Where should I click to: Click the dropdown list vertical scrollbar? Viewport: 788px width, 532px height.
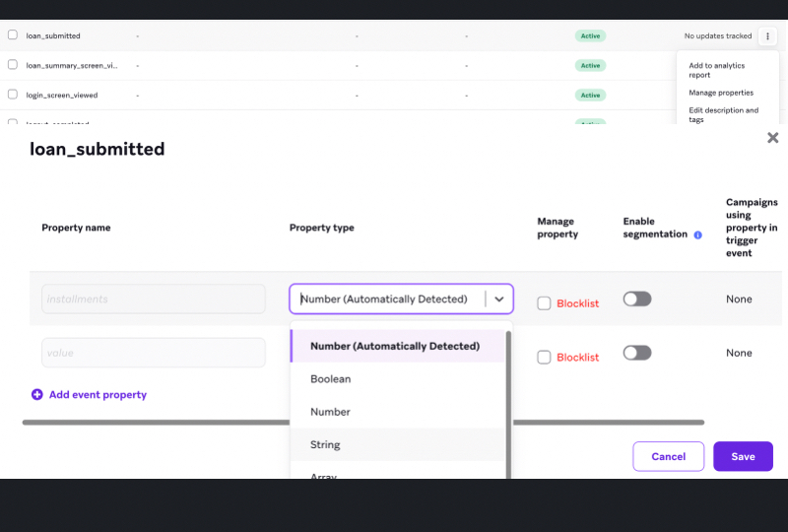coord(508,404)
